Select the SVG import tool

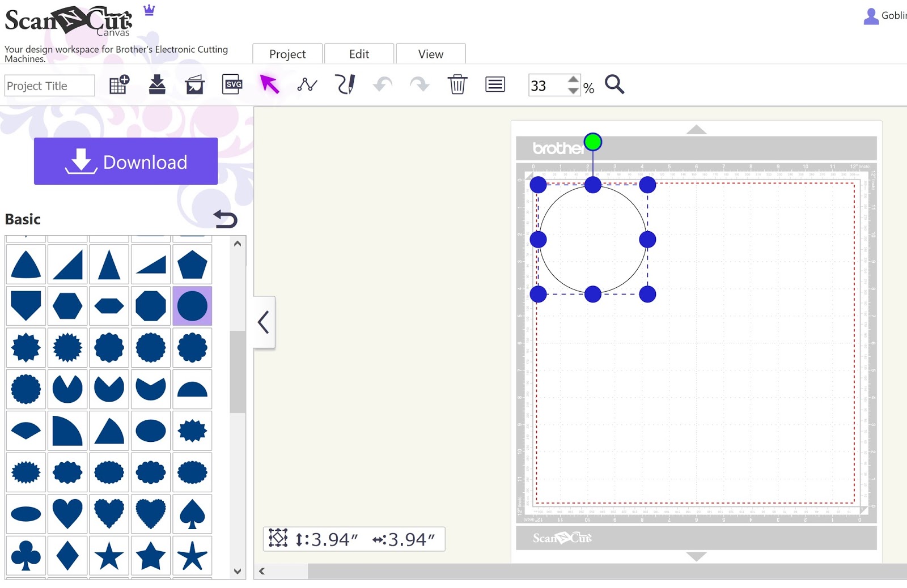coord(232,84)
